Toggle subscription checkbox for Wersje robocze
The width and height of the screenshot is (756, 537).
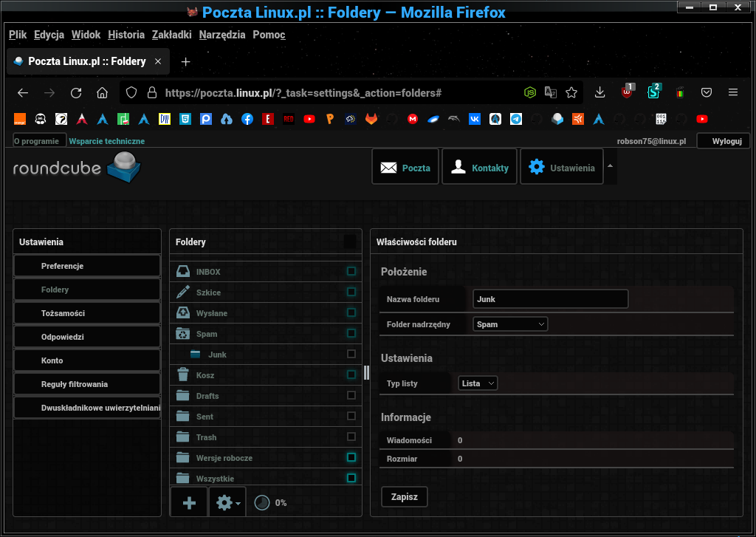[x=351, y=457]
